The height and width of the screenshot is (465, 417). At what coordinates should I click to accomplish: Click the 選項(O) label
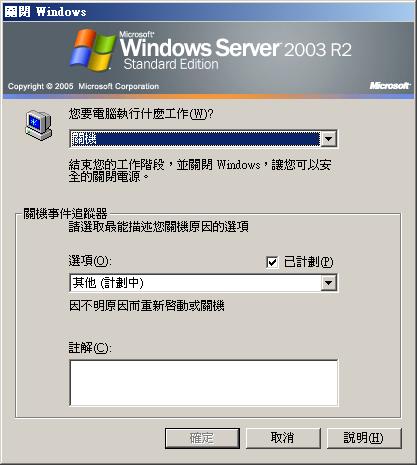coord(90,261)
